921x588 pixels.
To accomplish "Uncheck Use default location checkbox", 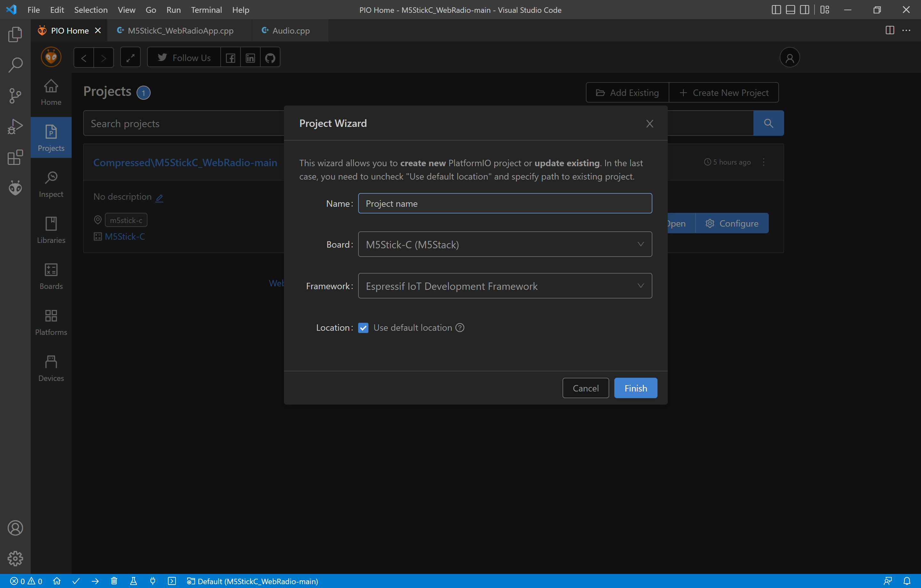I will tap(363, 328).
